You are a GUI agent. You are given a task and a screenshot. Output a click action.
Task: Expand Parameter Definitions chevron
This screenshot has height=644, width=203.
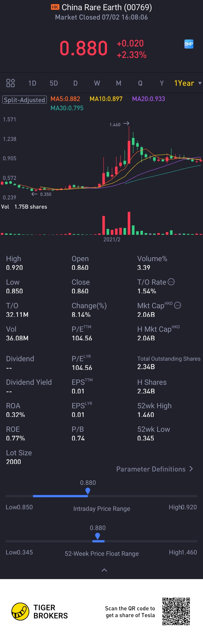coord(191,469)
